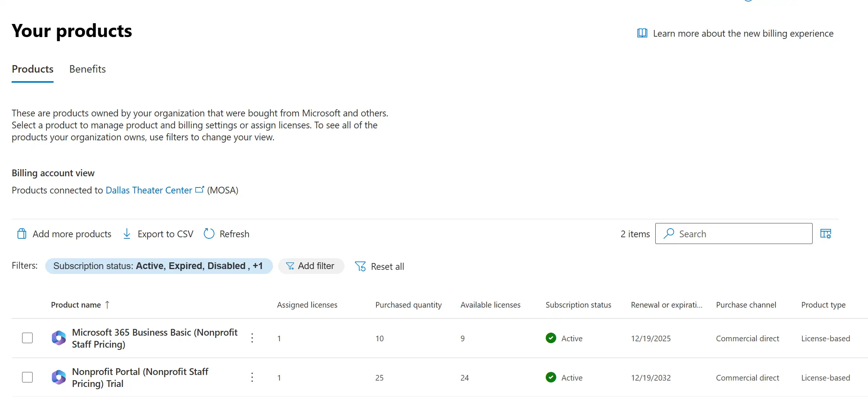This screenshot has height=412, width=868.
Task: Click Product type column header
Action: click(823, 305)
